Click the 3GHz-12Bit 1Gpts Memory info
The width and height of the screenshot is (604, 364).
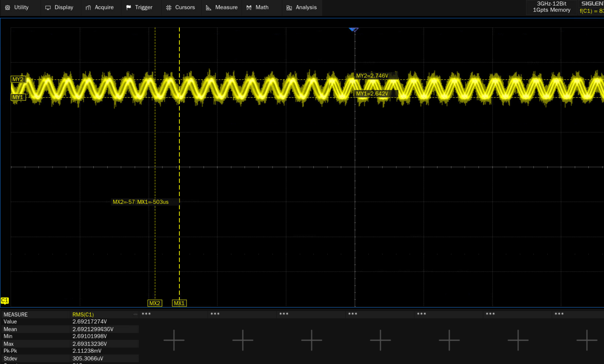coord(552,7)
